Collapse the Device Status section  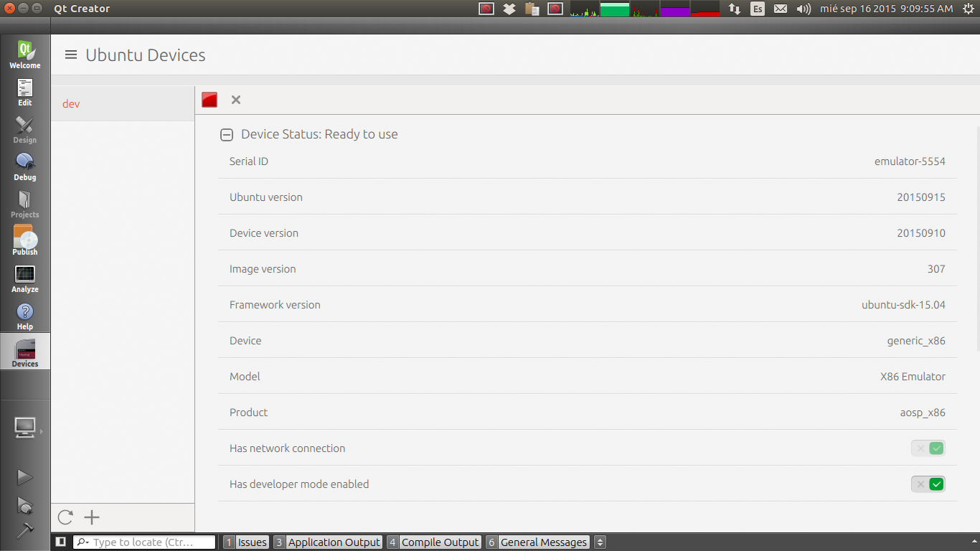point(227,135)
